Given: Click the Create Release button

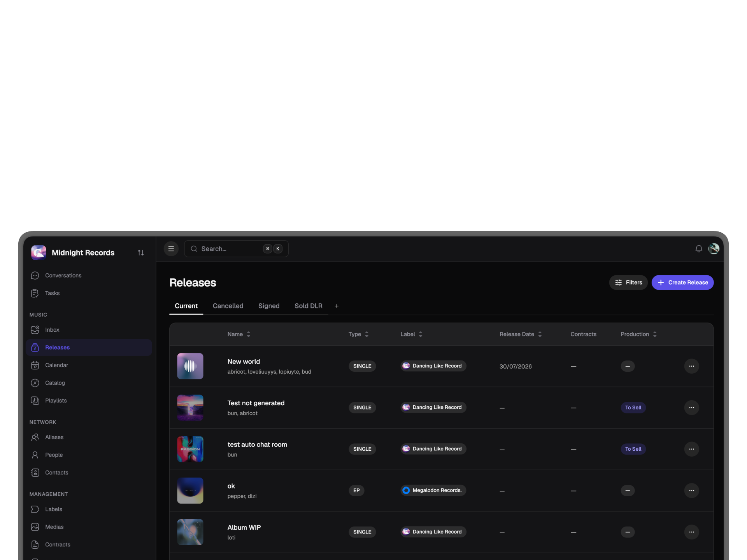Looking at the screenshot, I should click(682, 282).
